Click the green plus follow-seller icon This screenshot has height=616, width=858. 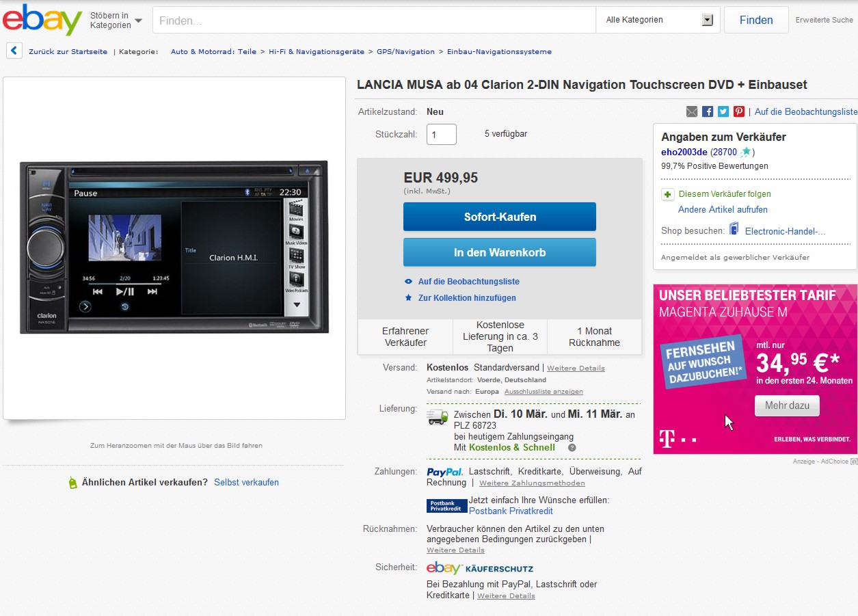coord(668,194)
